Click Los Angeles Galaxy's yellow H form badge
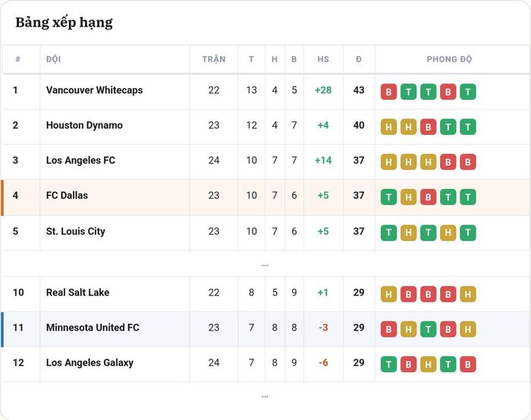The width and height of the screenshot is (531, 420). click(428, 364)
